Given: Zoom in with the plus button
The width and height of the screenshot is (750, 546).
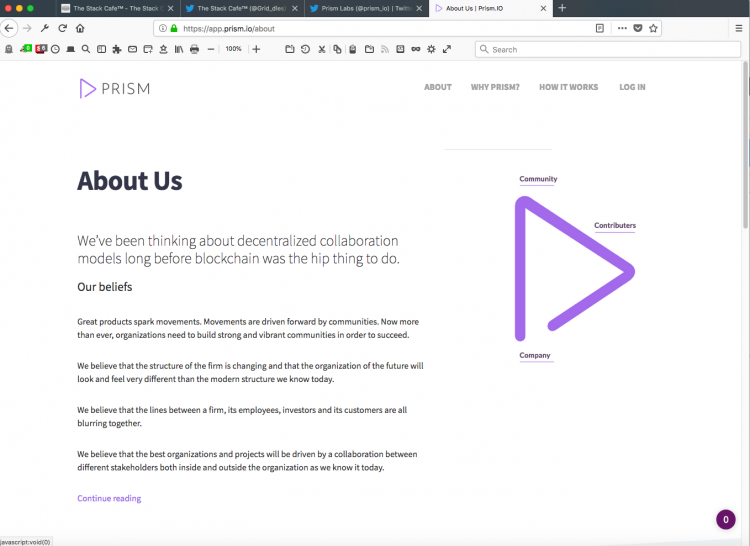Looking at the screenshot, I should [x=256, y=49].
